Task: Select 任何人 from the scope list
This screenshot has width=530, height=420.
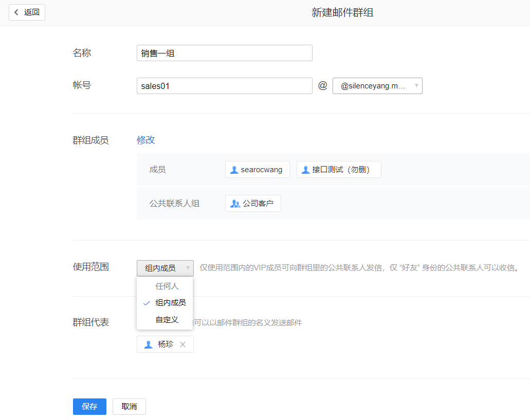Action: 167,286
